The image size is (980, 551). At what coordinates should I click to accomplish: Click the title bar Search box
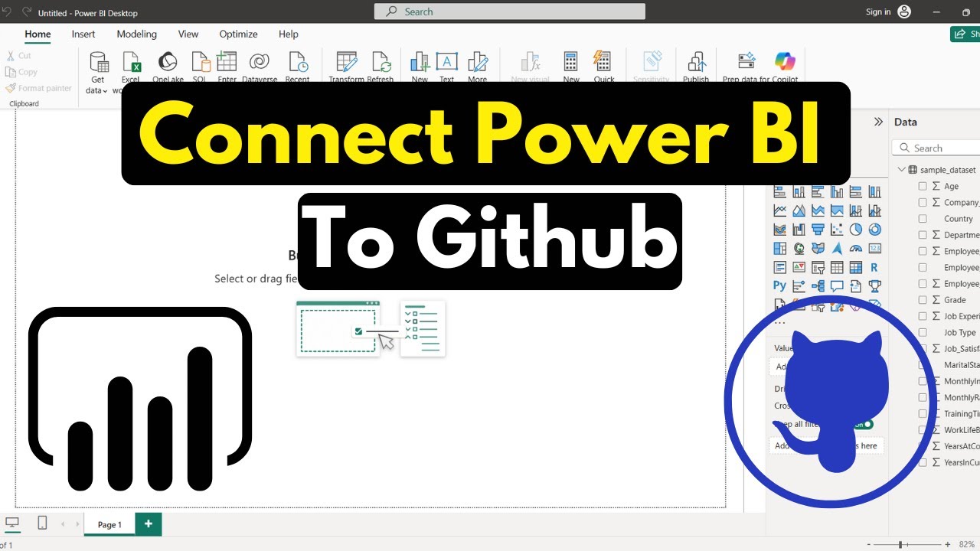point(509,11)
